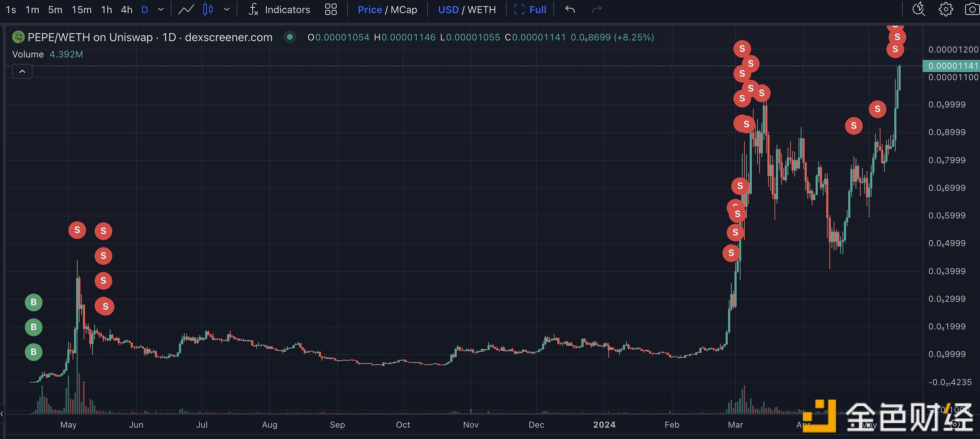Set quote currency to USD

tap(449, 10)
